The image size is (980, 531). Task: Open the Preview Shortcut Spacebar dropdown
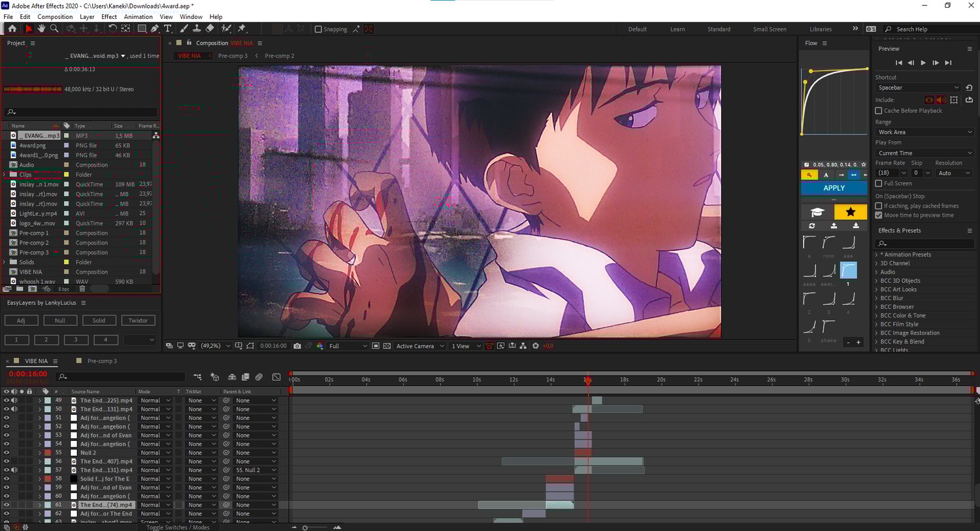pos(918,88)
